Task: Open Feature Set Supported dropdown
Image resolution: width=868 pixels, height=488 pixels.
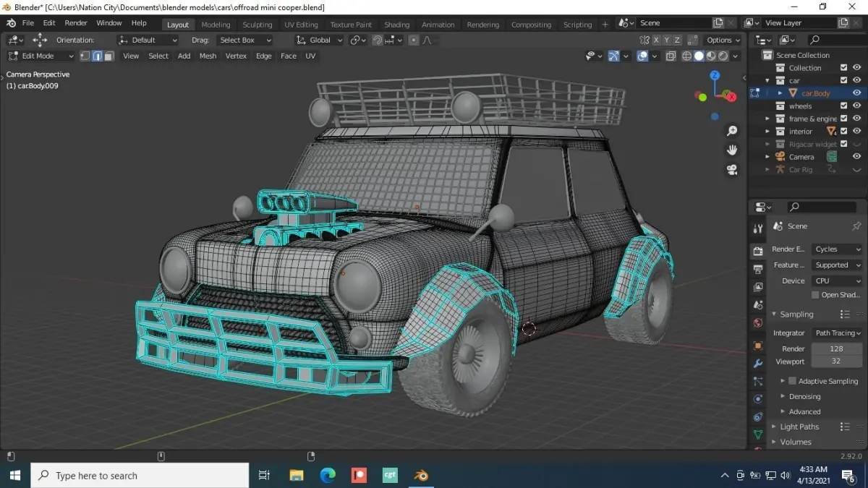Action: pyautogui.click(x=838, y=265)
